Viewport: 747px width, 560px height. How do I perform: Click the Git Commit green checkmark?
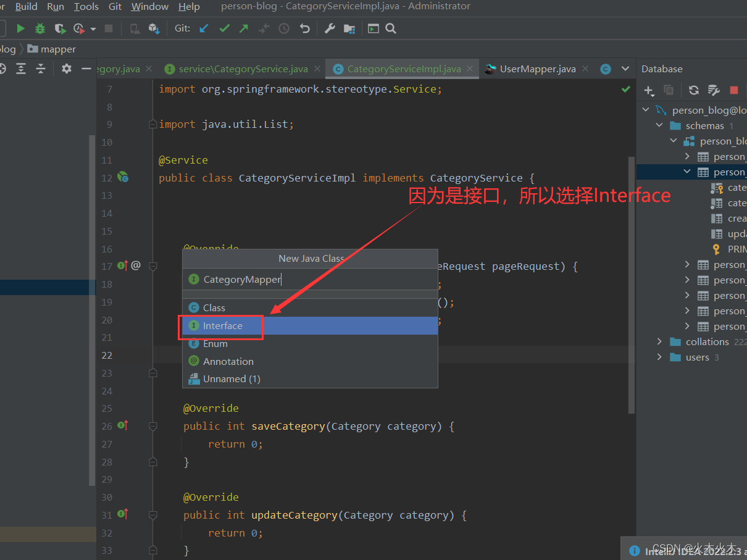(224, 28)
